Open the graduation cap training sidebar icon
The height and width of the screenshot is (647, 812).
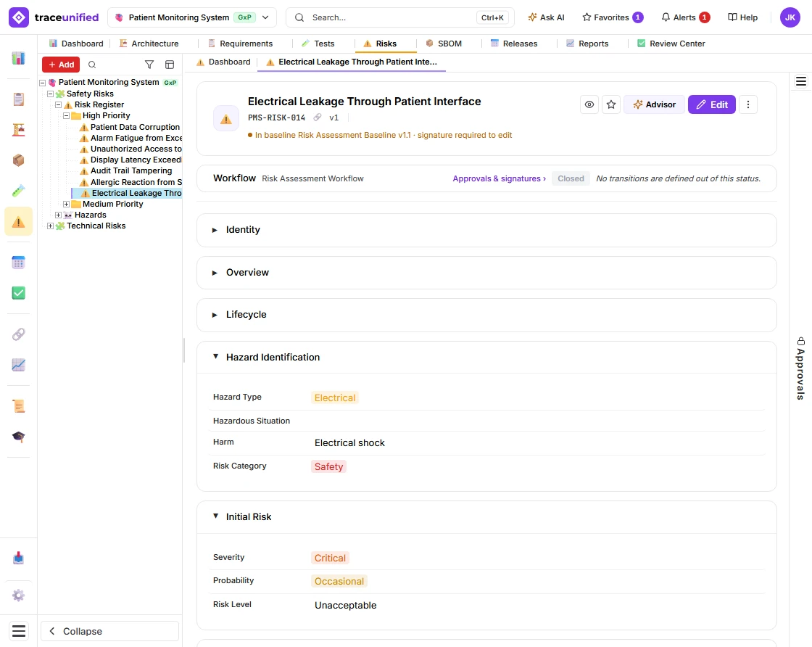[19, 437]
